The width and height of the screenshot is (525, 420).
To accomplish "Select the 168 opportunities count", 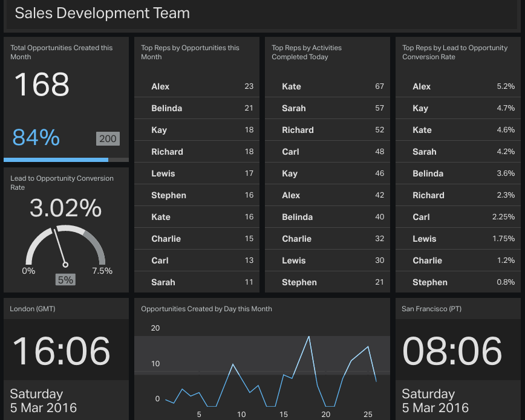I will [x=41, y=85].
